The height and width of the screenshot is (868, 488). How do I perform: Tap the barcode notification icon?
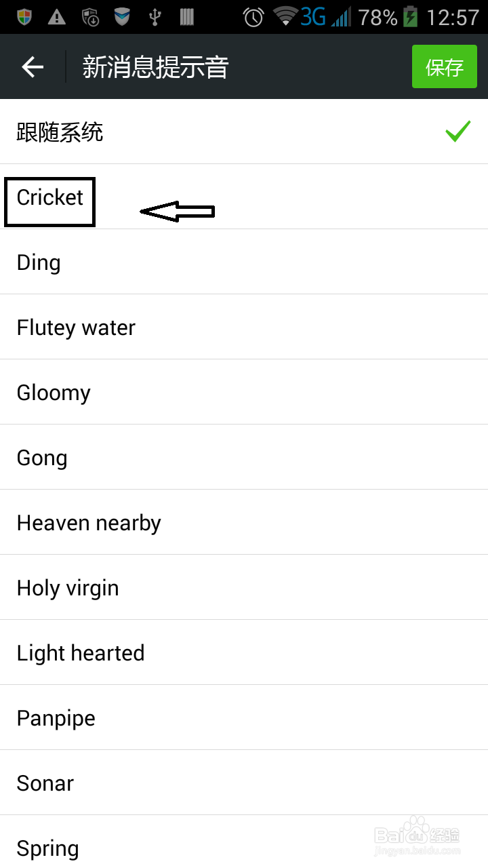point(187,17)
